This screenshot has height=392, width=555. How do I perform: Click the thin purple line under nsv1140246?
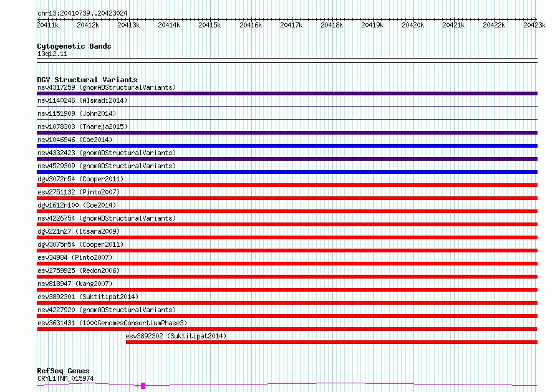click(287, 106)
